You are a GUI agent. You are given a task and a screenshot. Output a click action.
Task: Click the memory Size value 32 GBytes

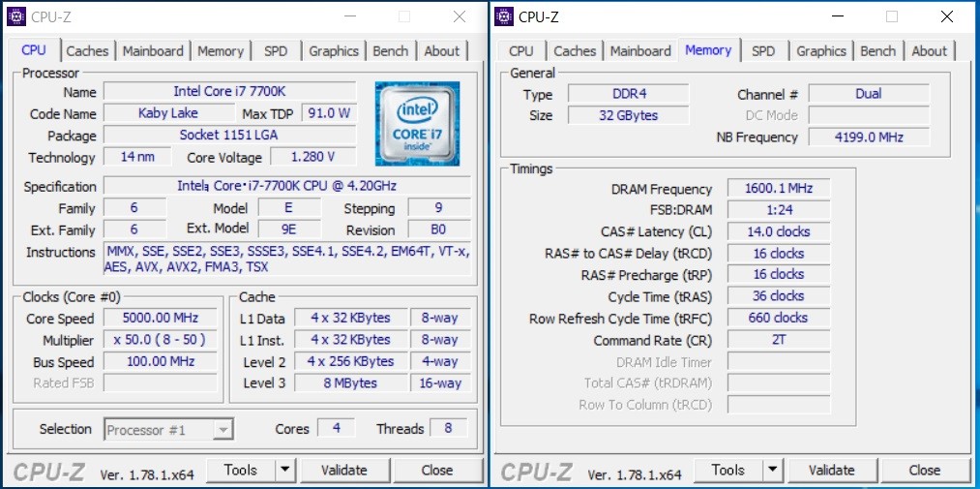(x=628, y=115)
